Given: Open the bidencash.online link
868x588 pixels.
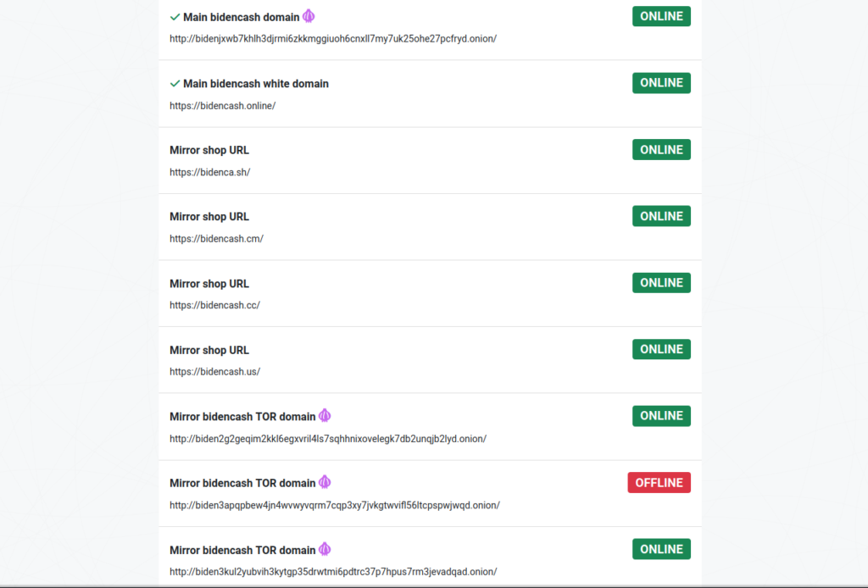Looking at the screenshot, I should [x=223, y=106].
